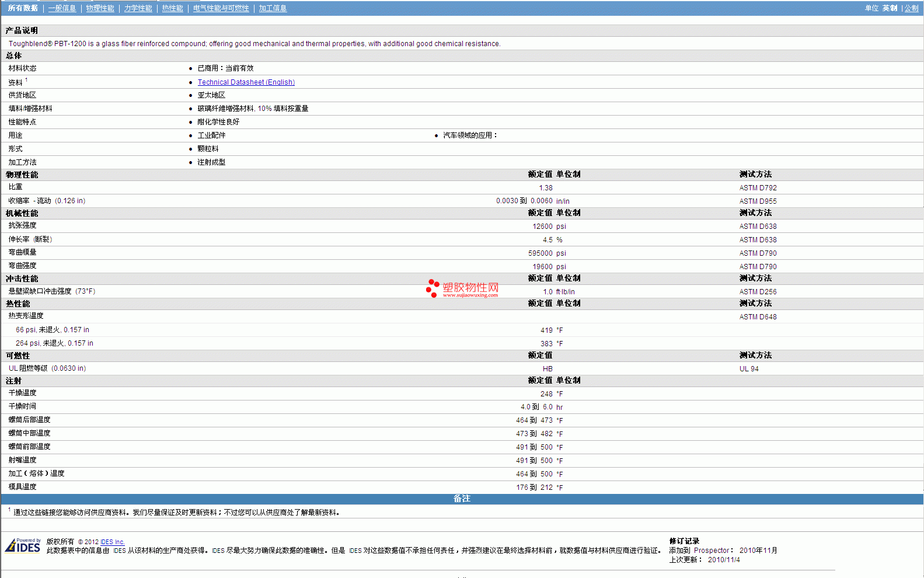Click 加工(熔体)温度 row label

[36, 473]
